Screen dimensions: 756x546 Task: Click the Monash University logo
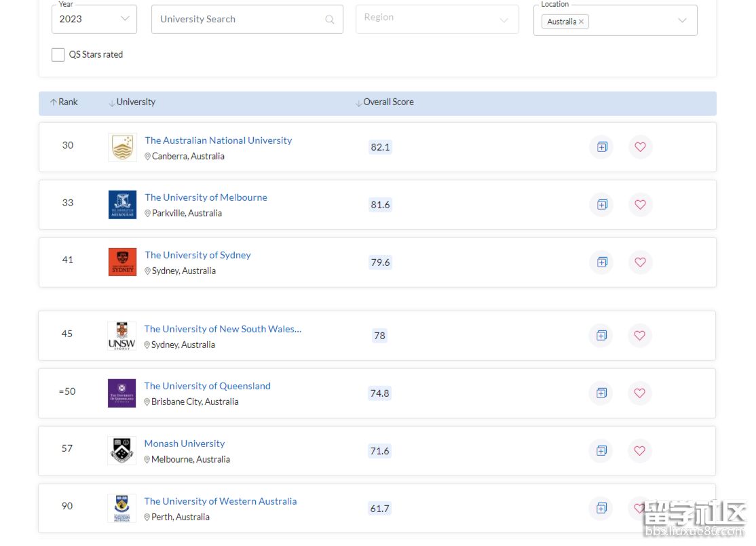122,450
